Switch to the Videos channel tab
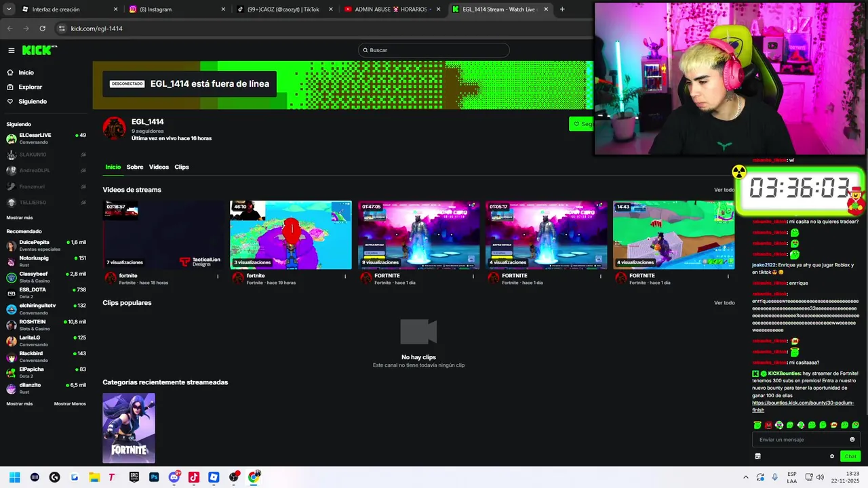Screen dimensions: 868x488 pyautogui.click(x=159, y=167)
